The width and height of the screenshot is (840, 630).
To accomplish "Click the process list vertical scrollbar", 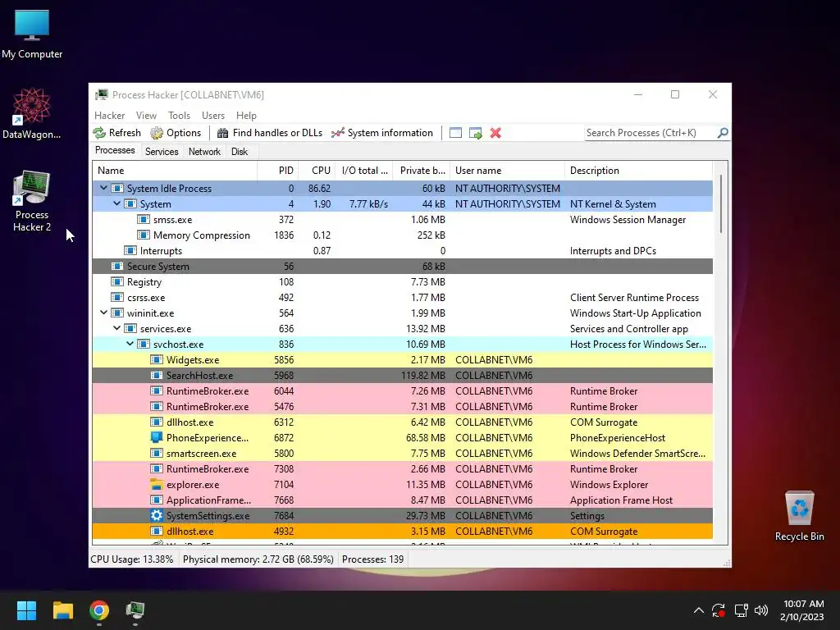I will 720,203.
